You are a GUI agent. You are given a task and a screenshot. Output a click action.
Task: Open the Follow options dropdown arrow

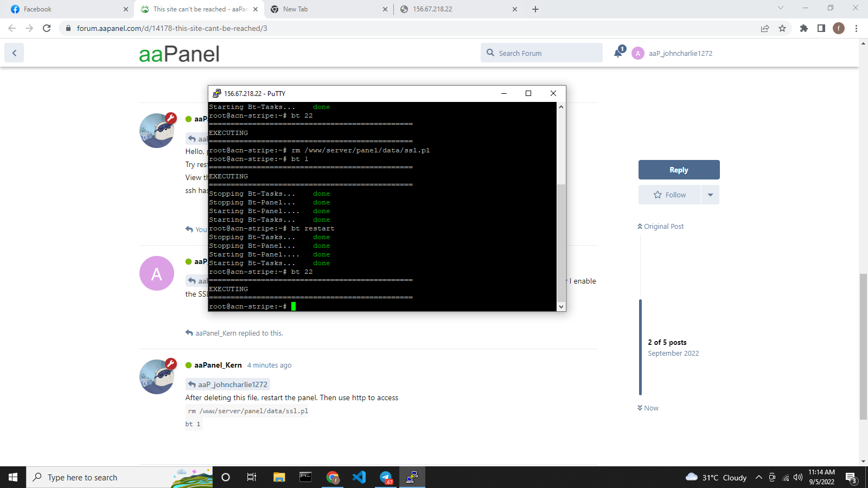pyautogui.click(x=711, y=195)
